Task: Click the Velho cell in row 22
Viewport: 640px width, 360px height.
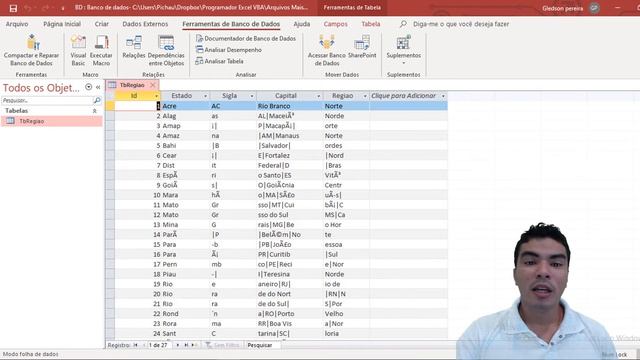Action: (346, 314)
